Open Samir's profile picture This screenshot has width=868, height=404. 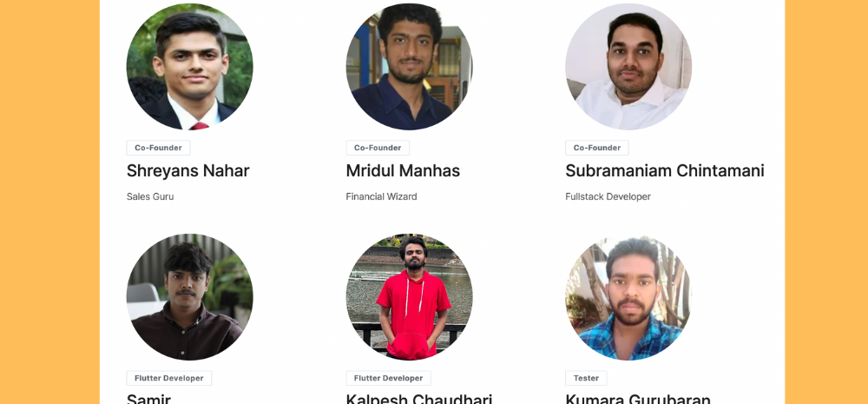point(190,297)
